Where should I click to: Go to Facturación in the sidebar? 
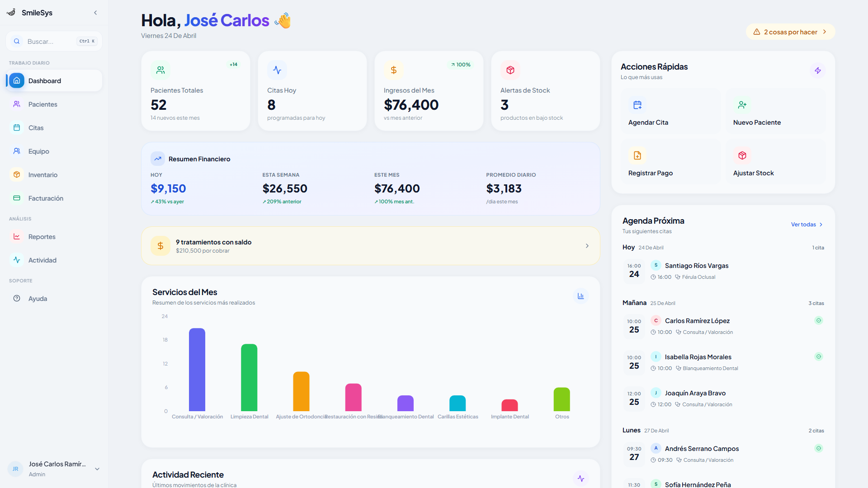pyautogui.click(x=45, y=198)
